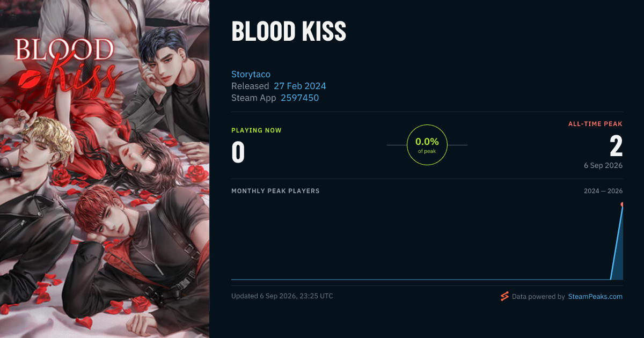Viewport: 644px width, 338px height.
Task: Click the MONTHLY PEAK PLAYERS heading
Action: [x=275, y=191]
